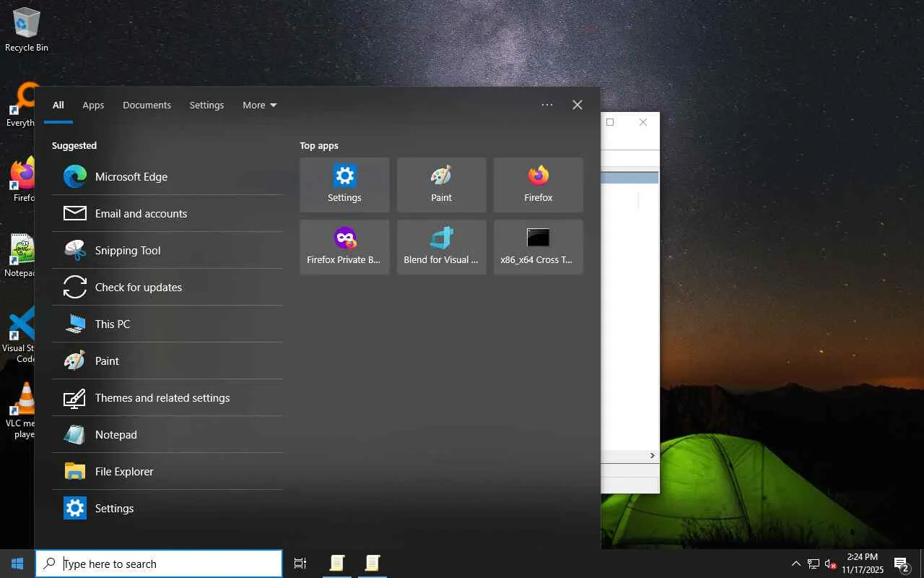Open the Firefox tile under Top apps
The image size is (924, 578).
[539, 185]
